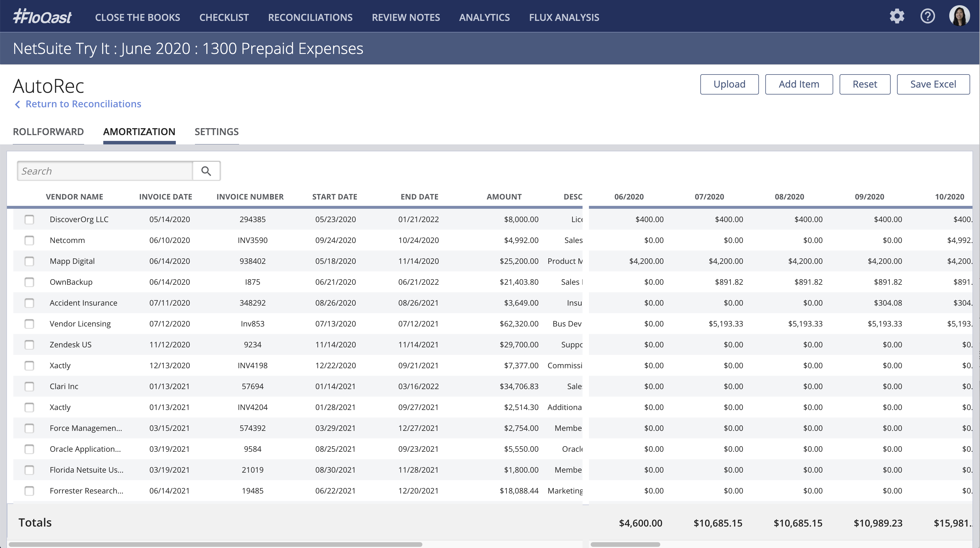Open the Reconciliations menu
Viewport: 980px width, 548px height.
click(310, 17)
